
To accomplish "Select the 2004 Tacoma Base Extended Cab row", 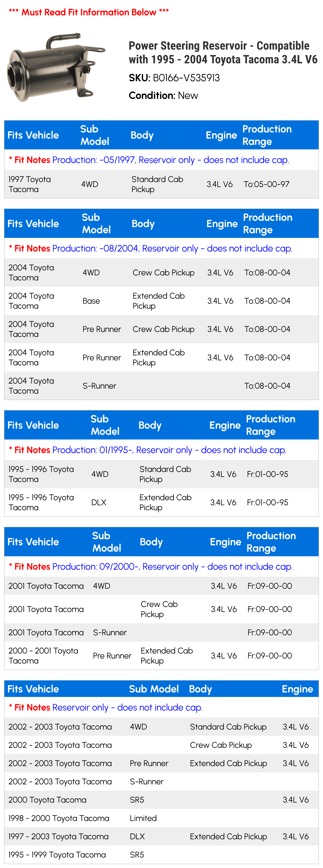I will pos(161,301).
